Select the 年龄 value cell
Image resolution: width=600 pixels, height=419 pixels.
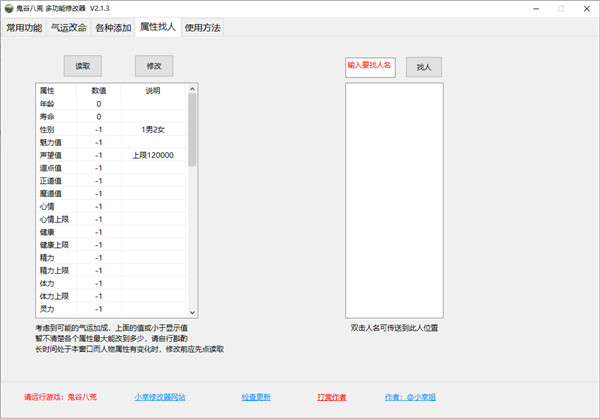(99, 104)
